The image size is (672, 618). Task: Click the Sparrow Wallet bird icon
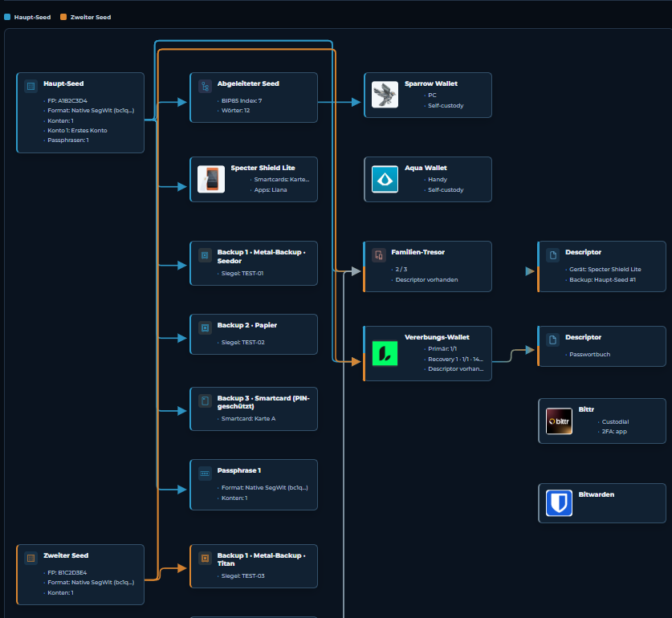point(385,95)
